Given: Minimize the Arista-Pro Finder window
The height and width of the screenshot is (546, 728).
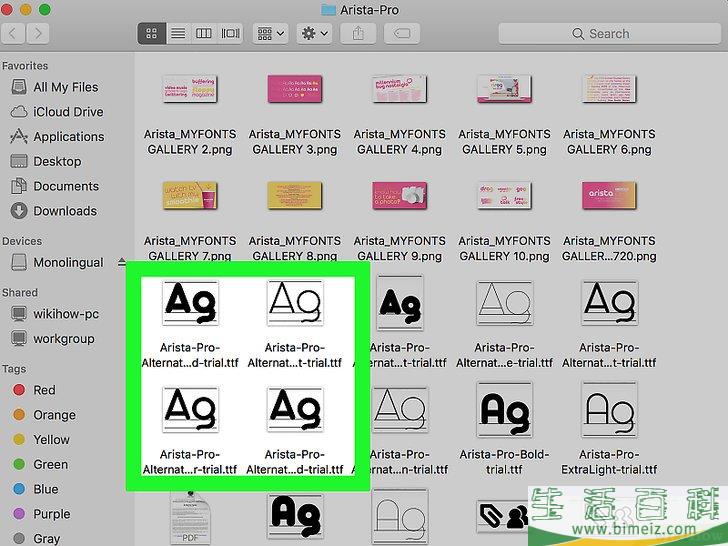Looking at the screenshot, I should (x=26, y=9).
